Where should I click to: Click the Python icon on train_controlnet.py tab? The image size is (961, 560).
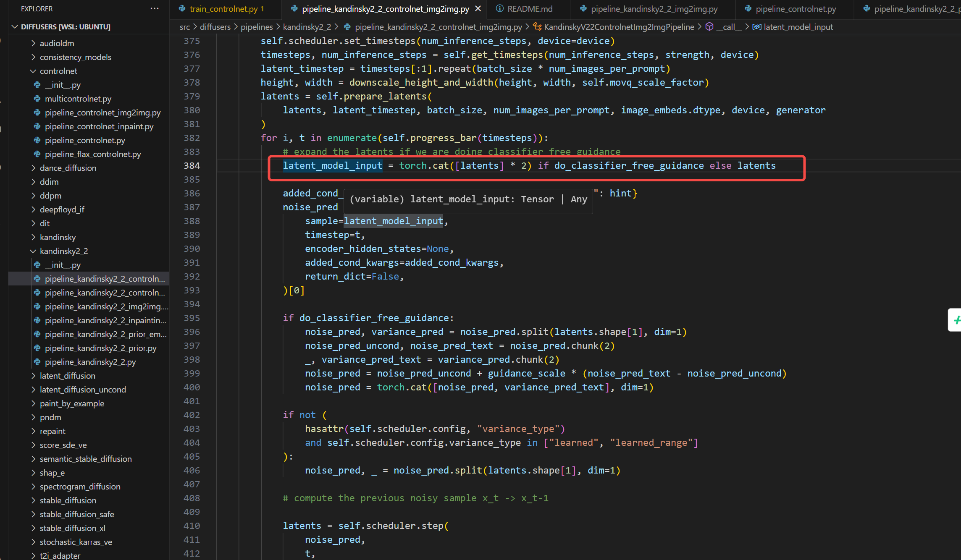click(182, 8)
